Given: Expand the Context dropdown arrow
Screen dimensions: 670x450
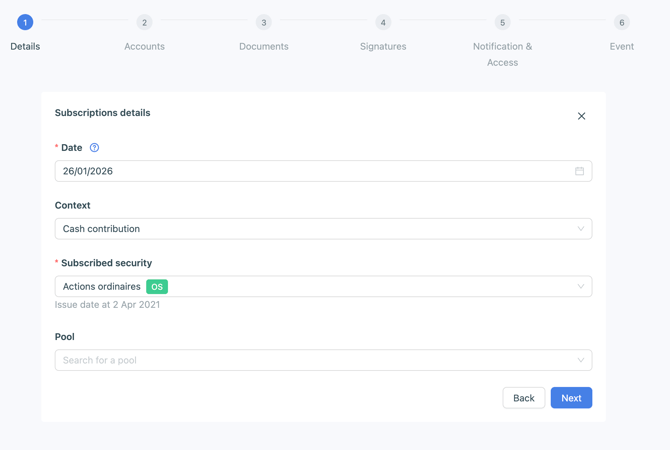Looking at the screenshot, I should (580, 229).
